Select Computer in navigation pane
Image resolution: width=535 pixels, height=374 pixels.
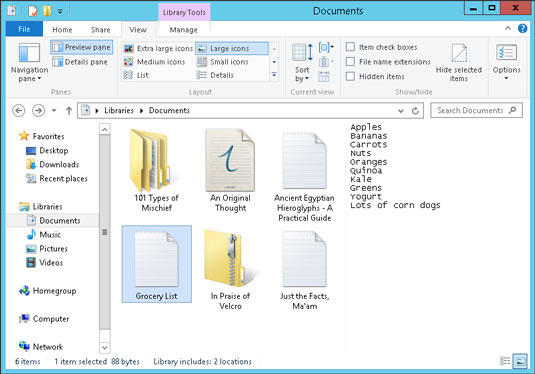[44, 319]
